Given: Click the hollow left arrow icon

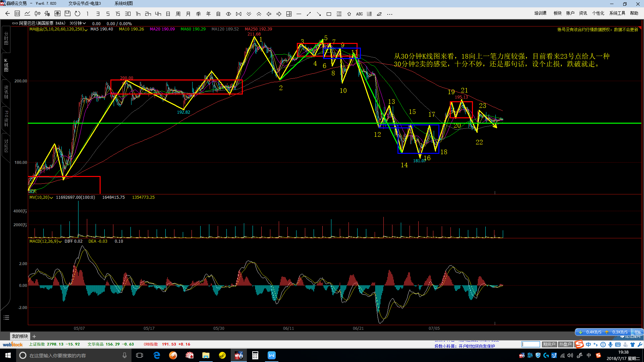Looking at the screenshot, I should point(269,14).
